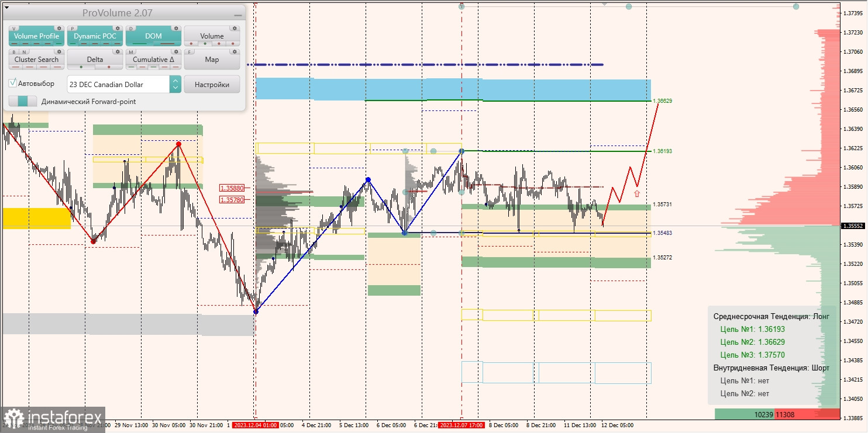This screenshot has width=868, height=433.
Task: Click the yellow zone at chart's left edge
Action: point(37,218)
